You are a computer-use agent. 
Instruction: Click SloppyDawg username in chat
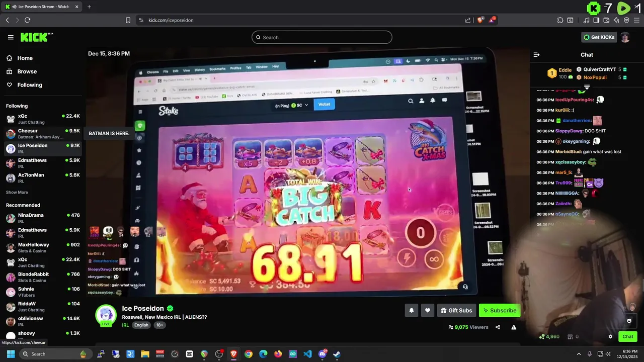[x=569, y=131]
